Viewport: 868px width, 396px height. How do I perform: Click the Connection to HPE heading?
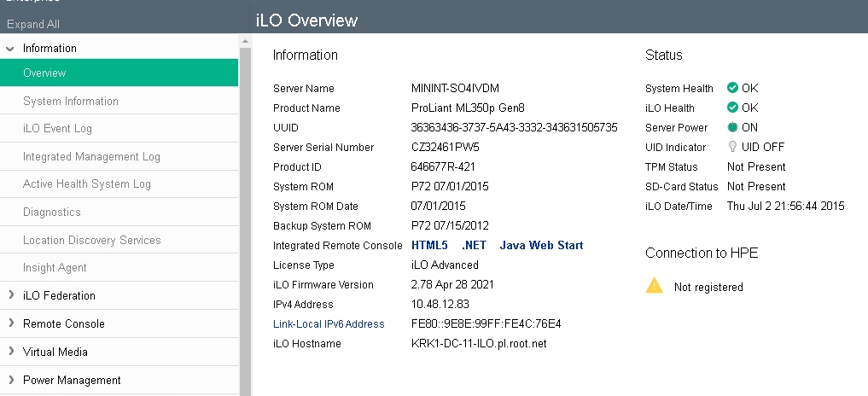point(702,253)
